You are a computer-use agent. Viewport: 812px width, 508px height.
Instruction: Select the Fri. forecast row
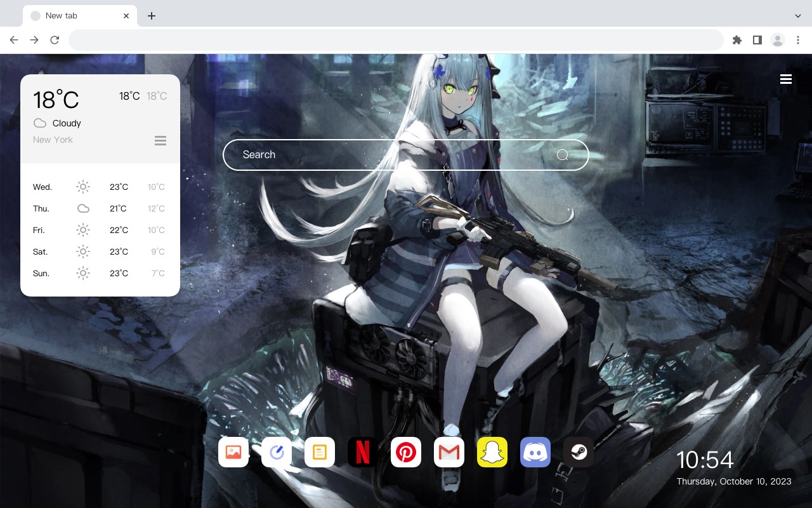pos(100,230)
